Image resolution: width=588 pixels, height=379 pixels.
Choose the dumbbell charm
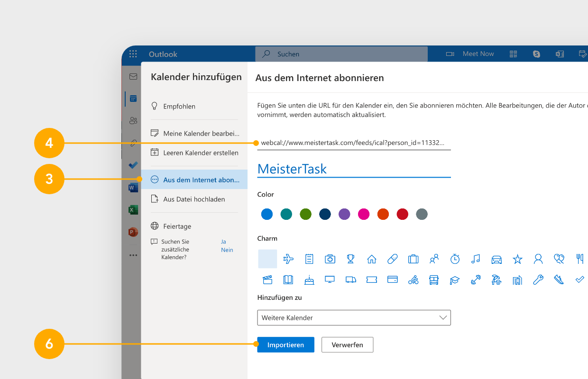476,280
